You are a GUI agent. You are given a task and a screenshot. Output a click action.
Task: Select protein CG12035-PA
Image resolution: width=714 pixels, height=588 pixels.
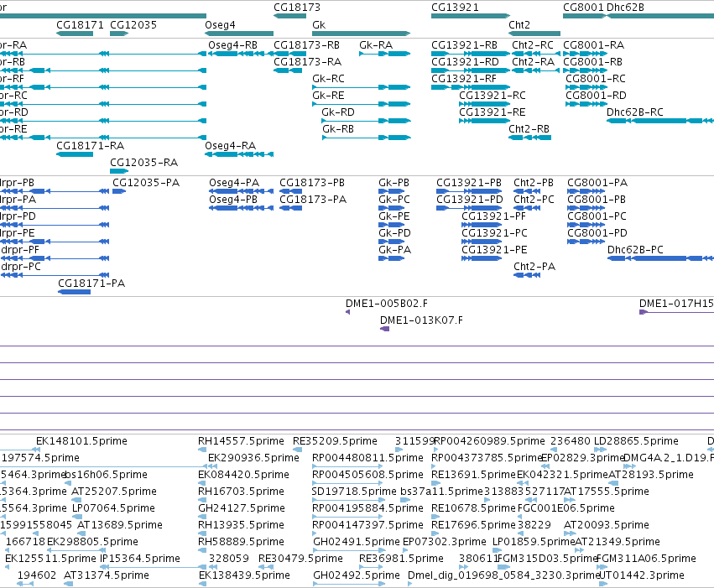point(146,183)
